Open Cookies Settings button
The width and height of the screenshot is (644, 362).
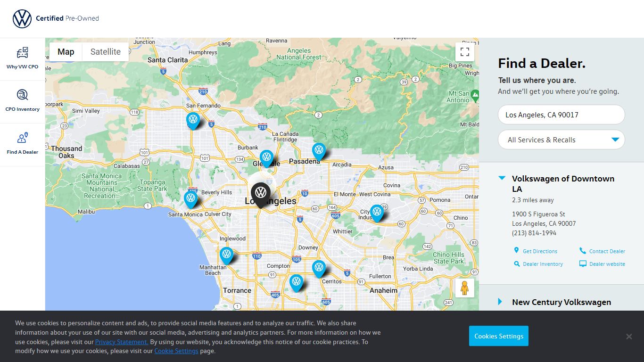(x=499, y=336)
